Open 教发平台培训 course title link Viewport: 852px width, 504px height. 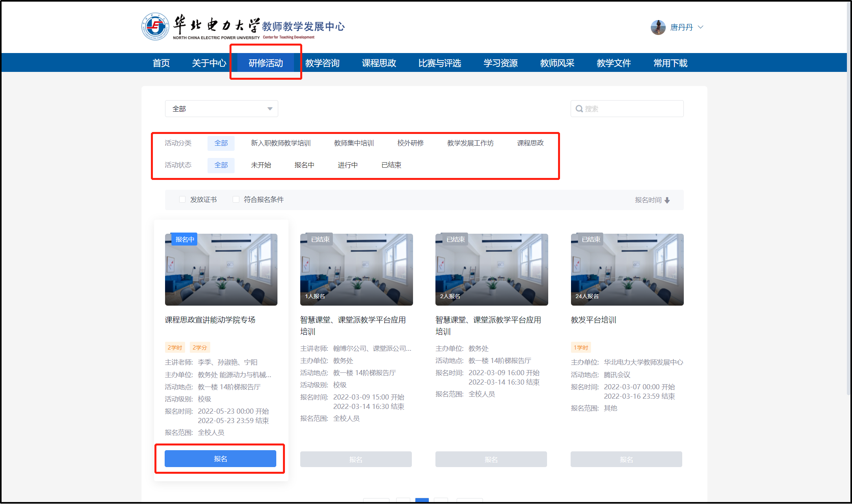click(x=593, y=320)
